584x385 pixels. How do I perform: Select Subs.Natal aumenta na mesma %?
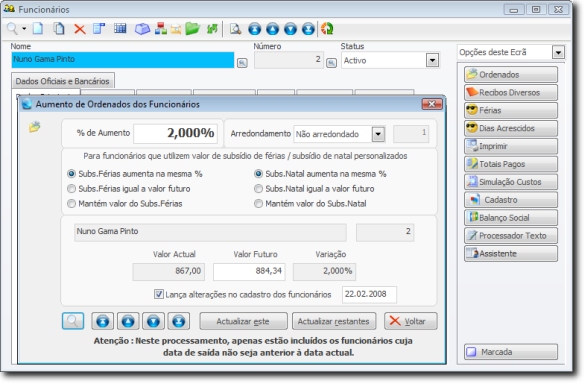[320, 174]
